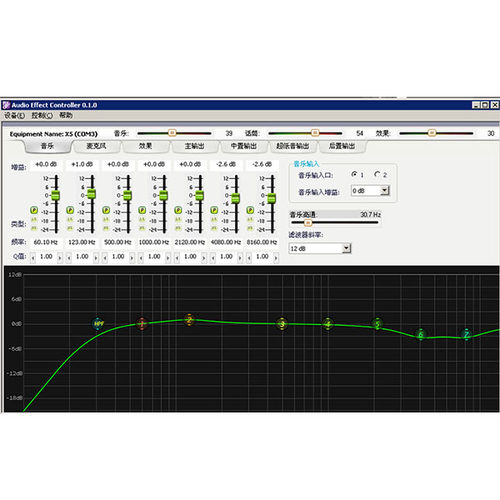Open the filter slope 12 dB dropdown

coord(347,248)
